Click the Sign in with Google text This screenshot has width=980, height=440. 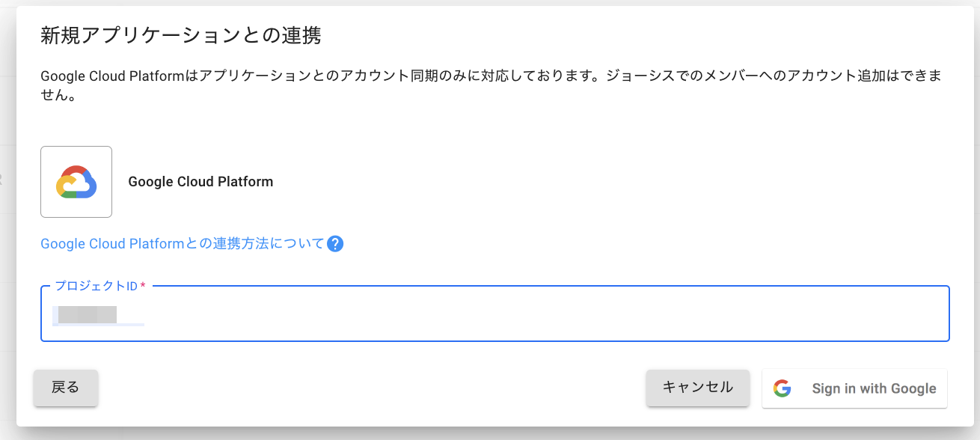(x=874, y=388)
